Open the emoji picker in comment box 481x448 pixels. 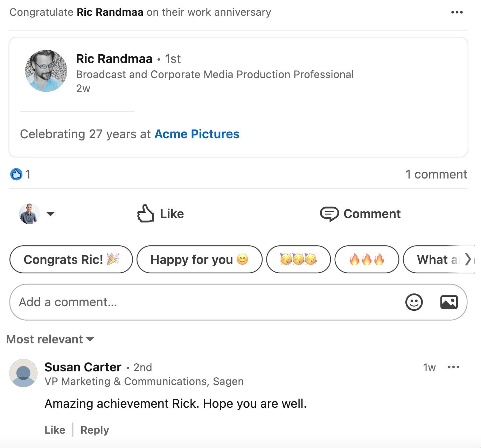click(x=414, y=302)
